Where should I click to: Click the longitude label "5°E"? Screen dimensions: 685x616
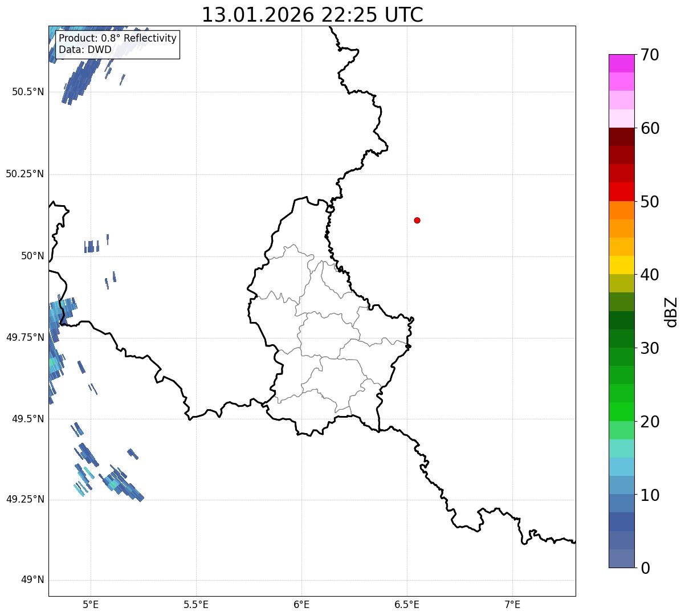click(x=91, y=604)
